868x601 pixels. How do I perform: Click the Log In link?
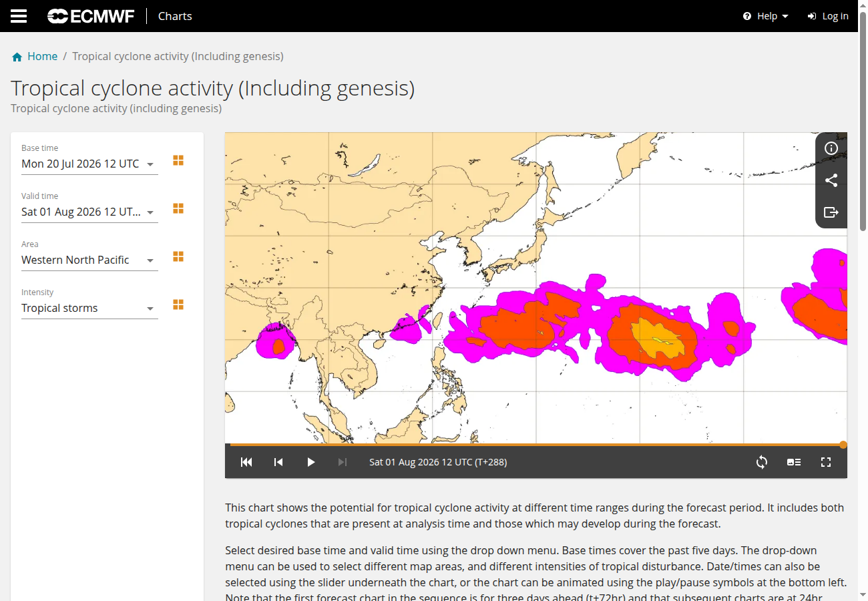(x=828, y=16)
